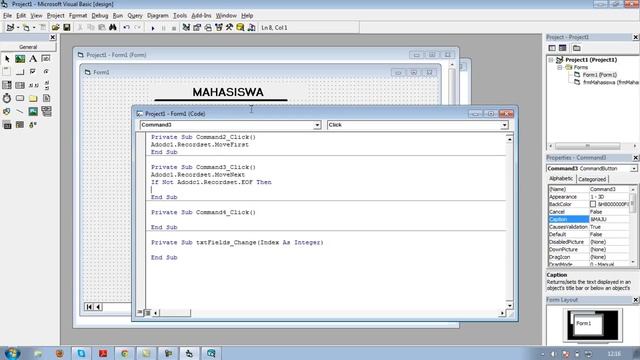Open the Add Form dropdown arrow
Viewport: 640px width, 360px height.
34,28
